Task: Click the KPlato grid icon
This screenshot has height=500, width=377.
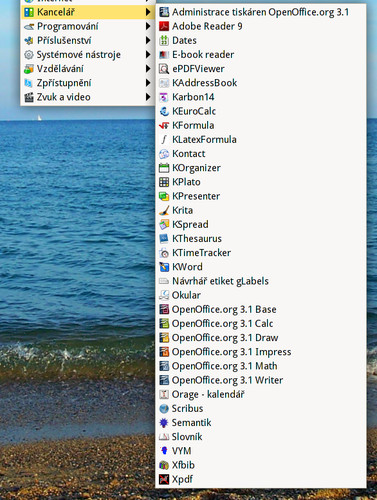Action: tap(164, 182)
